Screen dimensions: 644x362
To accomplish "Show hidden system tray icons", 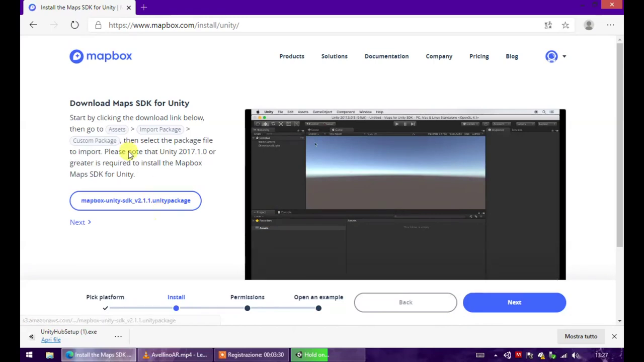I will click(496, 355).
